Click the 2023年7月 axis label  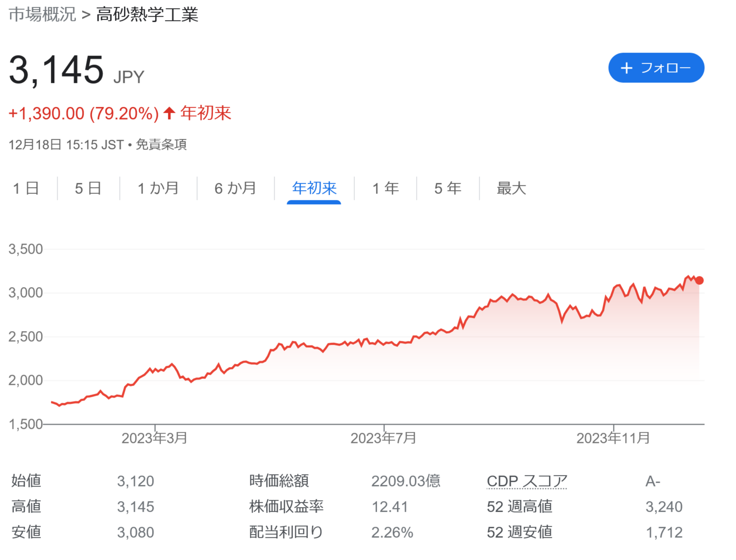pos(384,438)
